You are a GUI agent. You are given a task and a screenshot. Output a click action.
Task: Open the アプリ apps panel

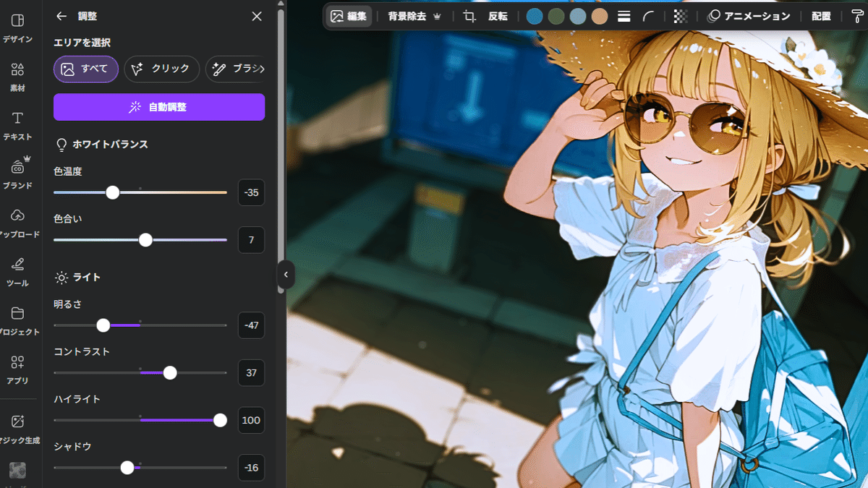(17, 369)
